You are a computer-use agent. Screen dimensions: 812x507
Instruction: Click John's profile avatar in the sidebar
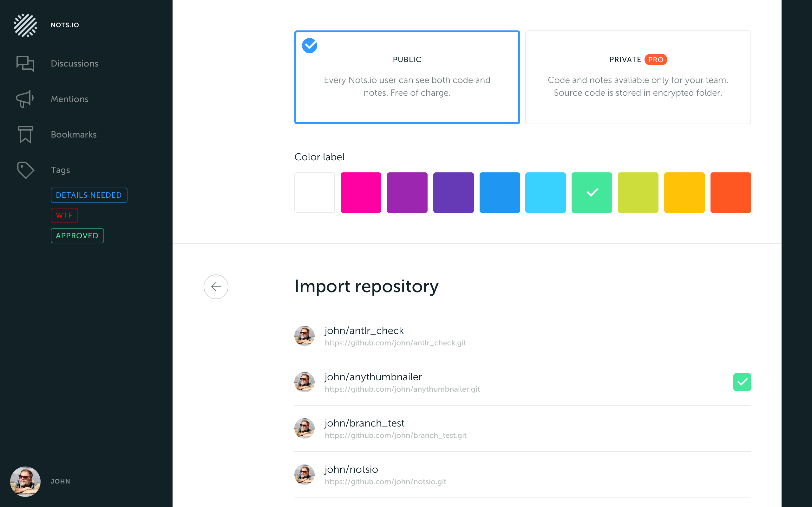pos(25,482)
